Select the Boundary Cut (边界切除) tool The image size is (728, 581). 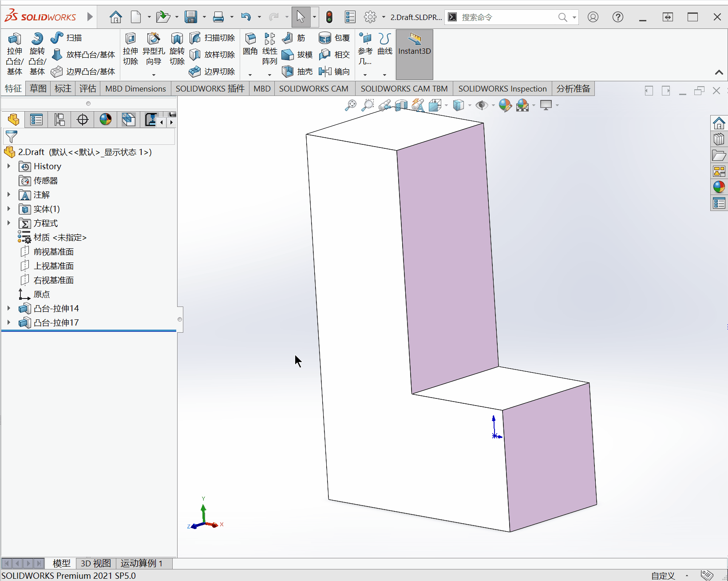point(212,72)
